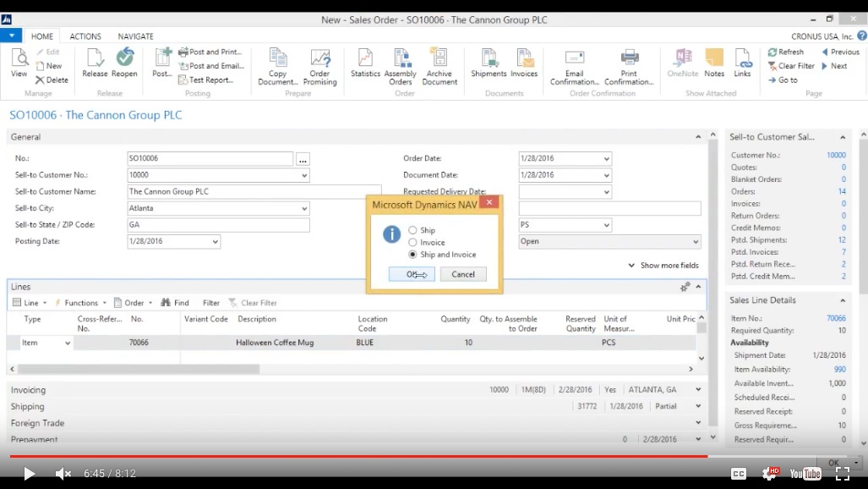Toggle video closed captions
This screenshot has width=868, height=489.
[739, 474]
